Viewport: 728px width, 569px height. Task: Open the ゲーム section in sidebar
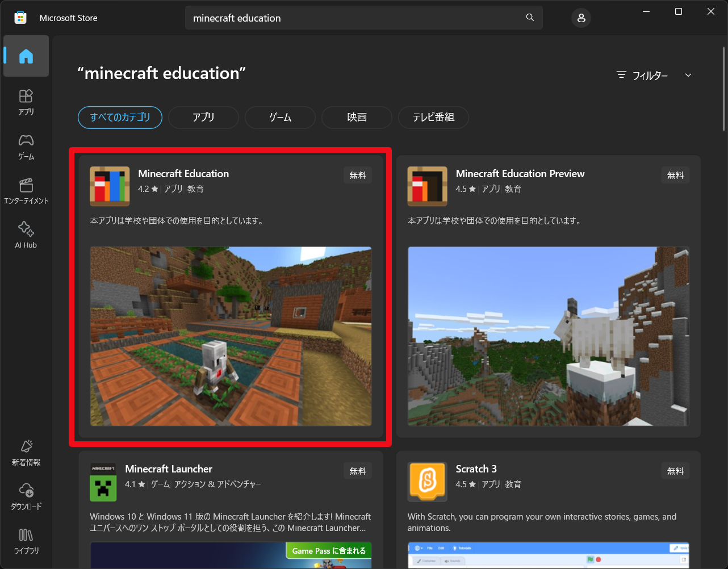coord(26,147)
